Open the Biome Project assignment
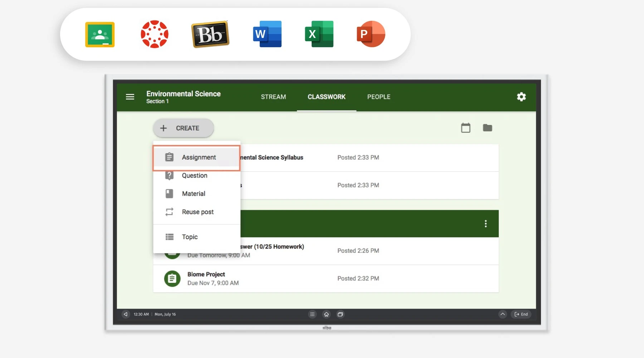 [x=206, y=275]
